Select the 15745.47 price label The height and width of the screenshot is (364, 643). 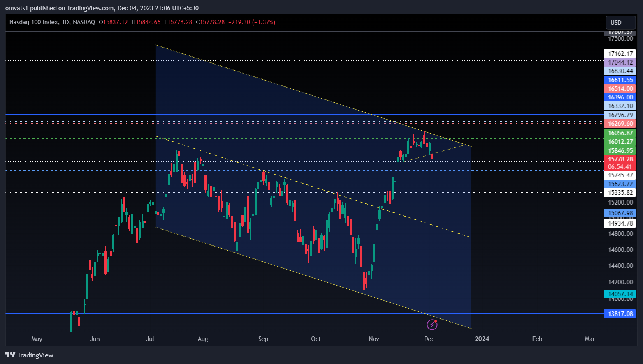[x=620, y=175]
